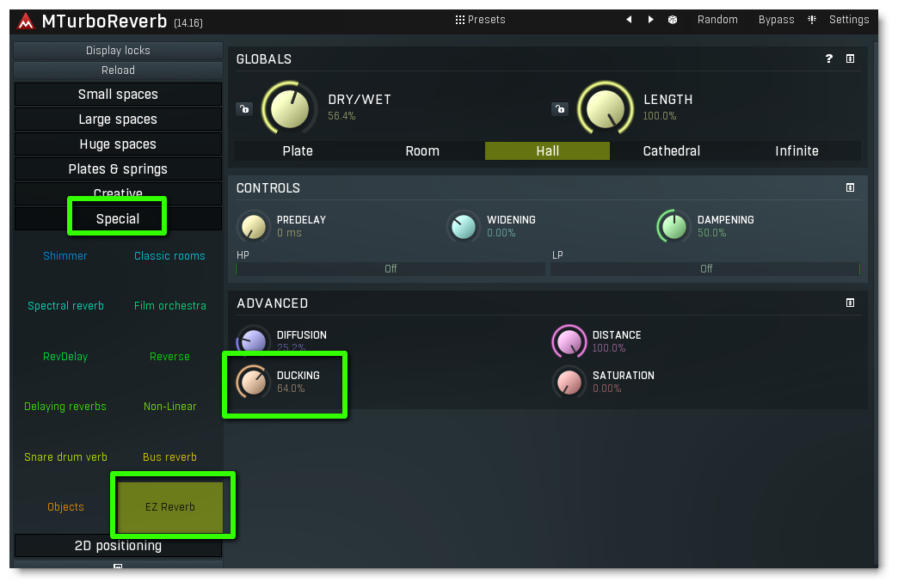The height and width of the screenshot is (588, 898).
Task: Select the Objects device
Action: [x=66, y=506]
